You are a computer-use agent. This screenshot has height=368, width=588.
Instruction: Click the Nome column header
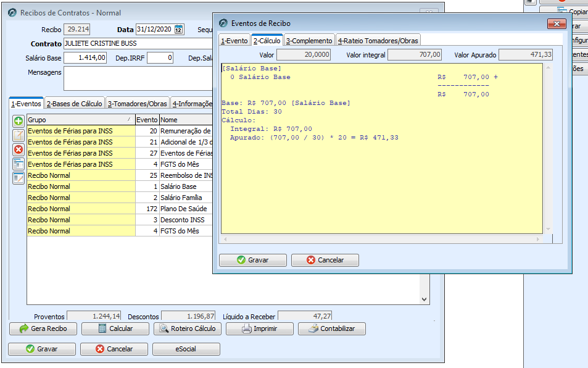click(186, 120)
